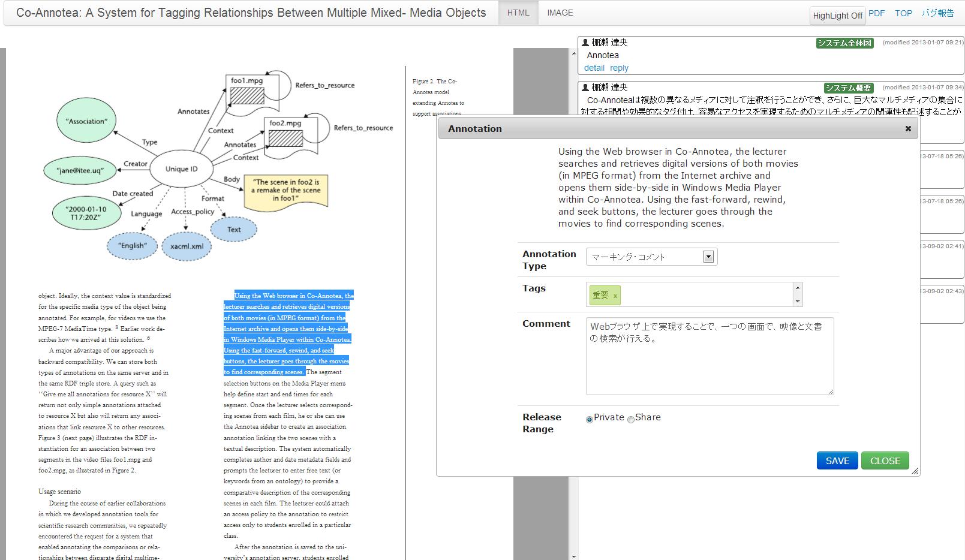The height and width of the screenshot is (560, 965).
Task: Click the システム概要 tag label
Action: (848, 88)
